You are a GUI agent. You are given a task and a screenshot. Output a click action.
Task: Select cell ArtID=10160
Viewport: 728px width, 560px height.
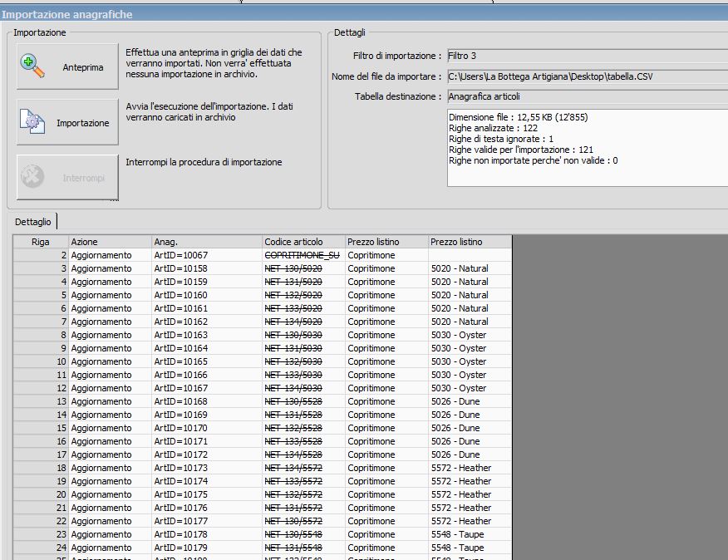coord(207,295)
